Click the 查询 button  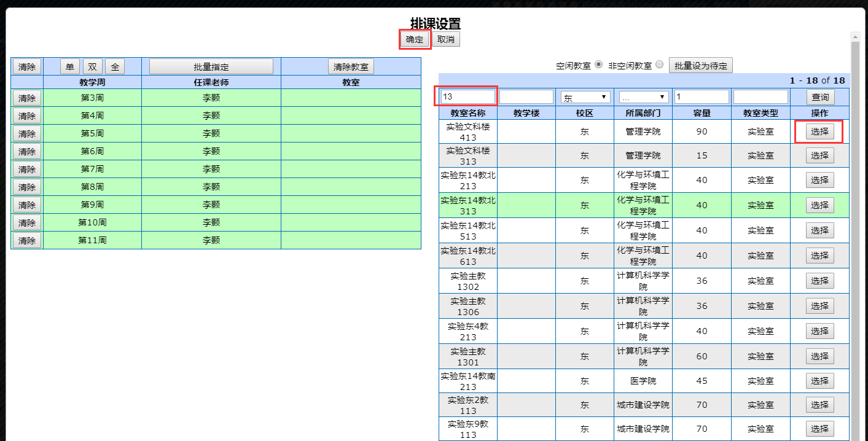820,97
